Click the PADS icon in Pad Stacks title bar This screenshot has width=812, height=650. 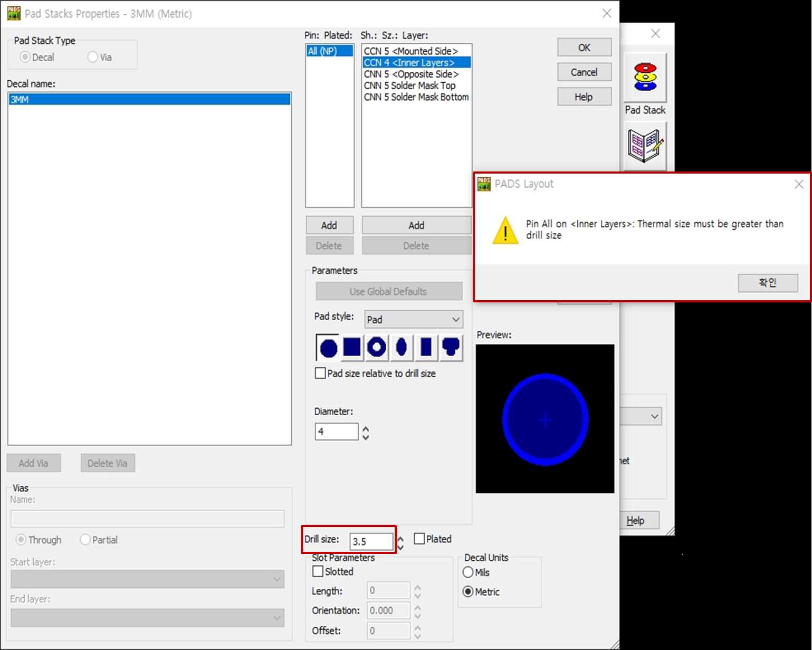[14, 13]
